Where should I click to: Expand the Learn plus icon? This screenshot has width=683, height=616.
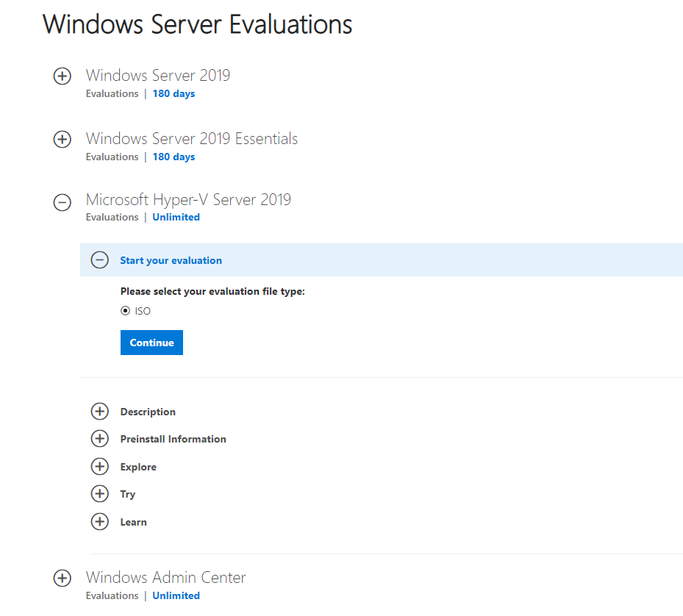click(100, 521)
